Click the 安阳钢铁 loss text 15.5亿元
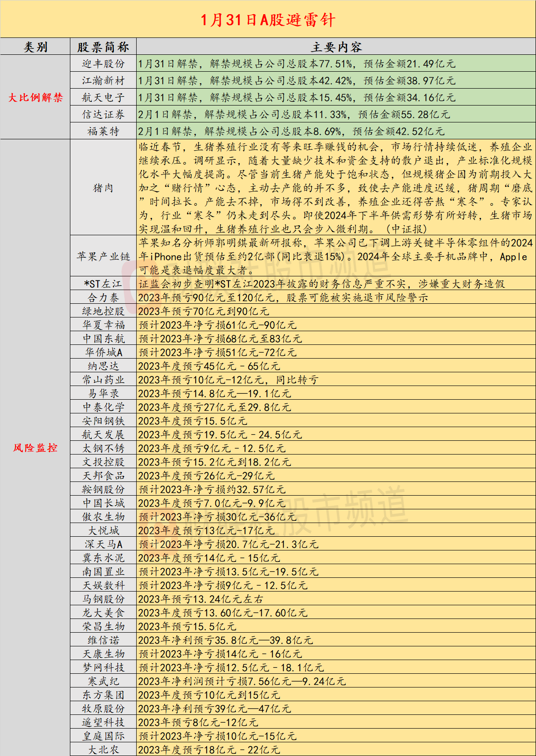The width and height of the screenshot is (536, 756). (226, 421)
